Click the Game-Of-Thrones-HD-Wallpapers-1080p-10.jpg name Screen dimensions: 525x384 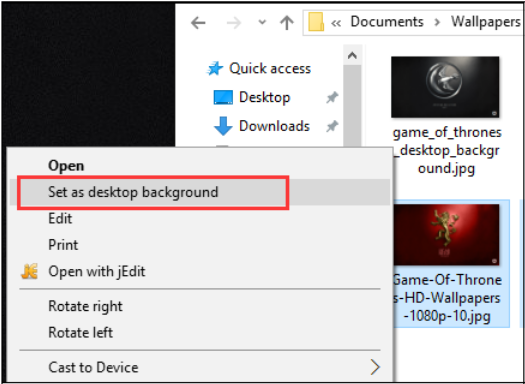(447, 298)
